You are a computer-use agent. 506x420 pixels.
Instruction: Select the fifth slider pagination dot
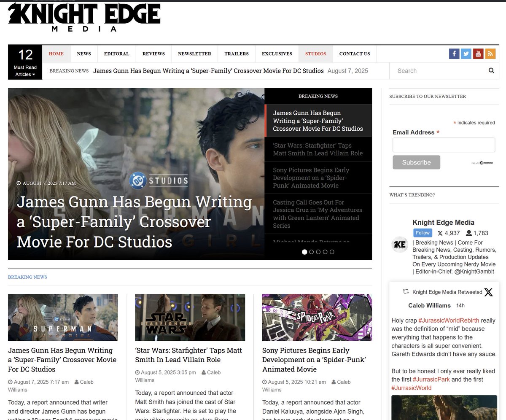(332, 252)
